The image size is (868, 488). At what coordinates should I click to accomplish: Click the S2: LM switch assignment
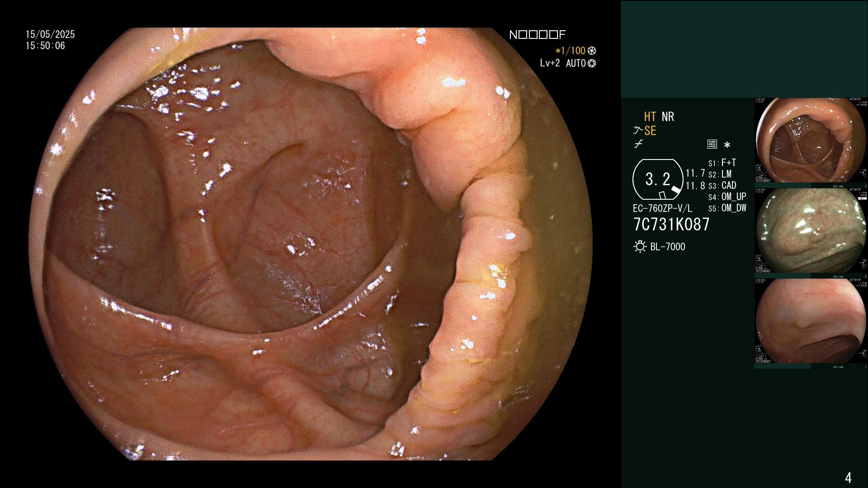point(720,174)
